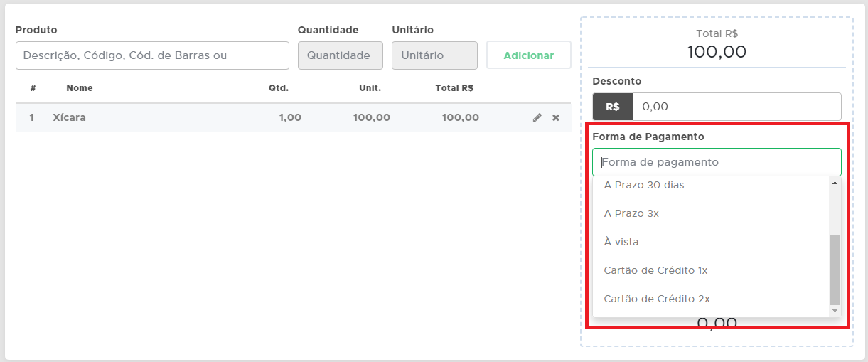Select À vista payment method
This screenshot has height=362, width=868.
point(621,242)
